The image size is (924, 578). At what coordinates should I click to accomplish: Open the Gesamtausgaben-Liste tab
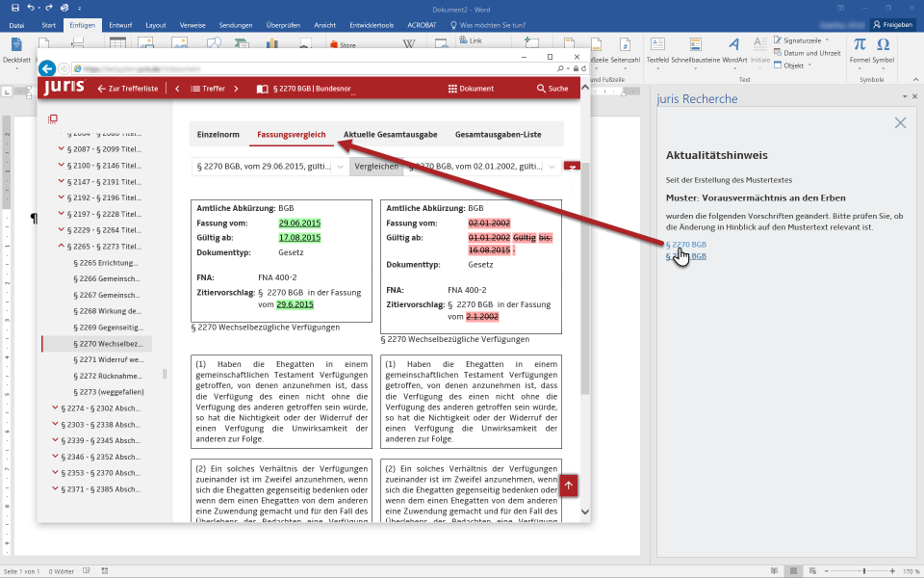(x=498, y=134)
